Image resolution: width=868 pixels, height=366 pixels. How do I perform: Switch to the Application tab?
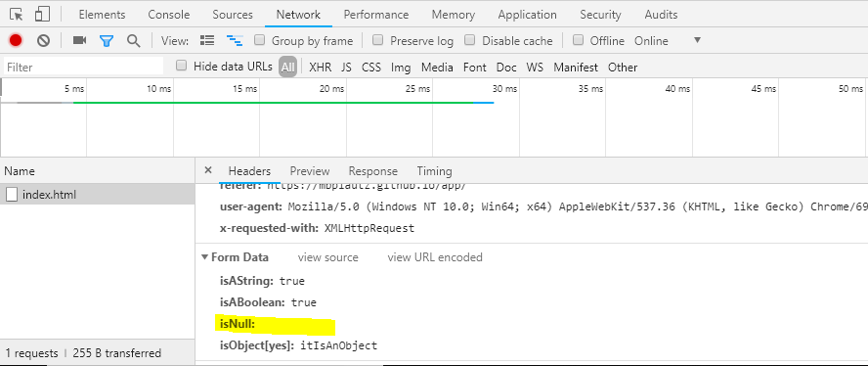527,15
